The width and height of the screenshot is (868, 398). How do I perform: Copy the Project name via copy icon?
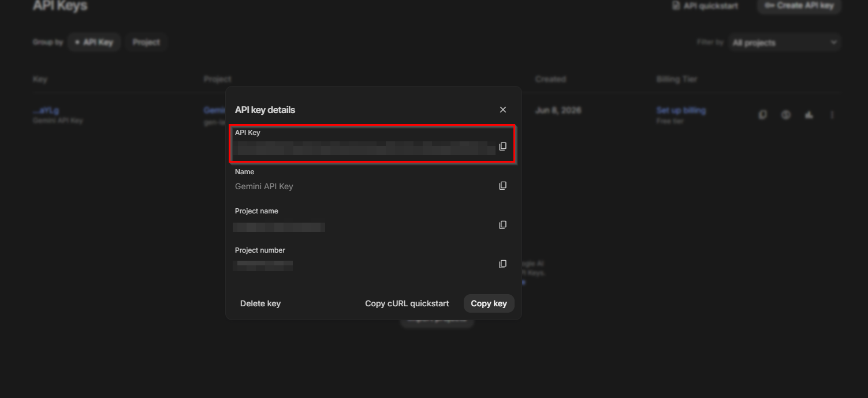click(x=502, y=225)
